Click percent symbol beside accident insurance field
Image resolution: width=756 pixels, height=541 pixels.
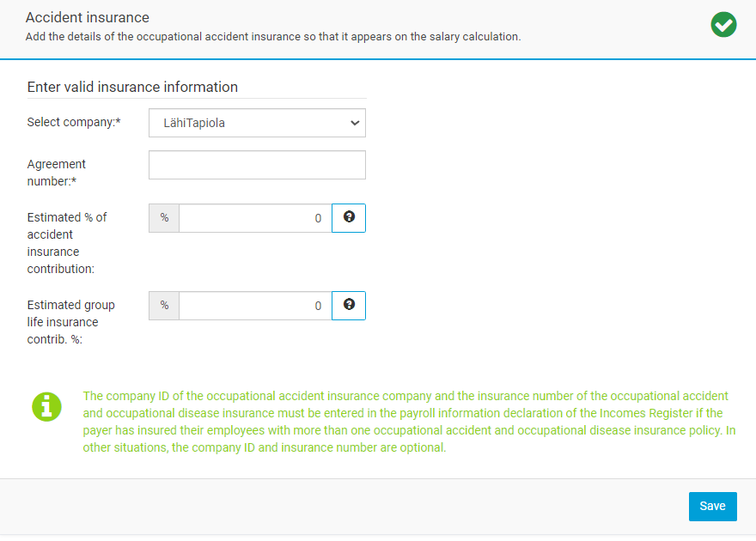point(164,218)
